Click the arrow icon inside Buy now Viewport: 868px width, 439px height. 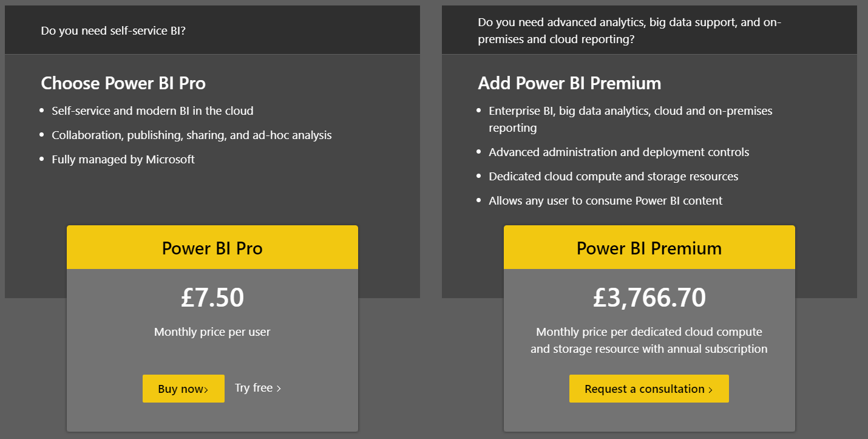206,390
